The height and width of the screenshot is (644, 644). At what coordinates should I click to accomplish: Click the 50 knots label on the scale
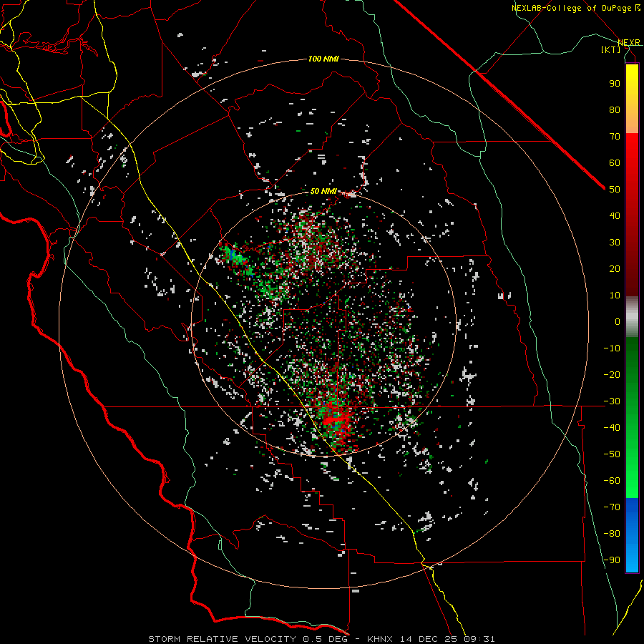(615, 190)
